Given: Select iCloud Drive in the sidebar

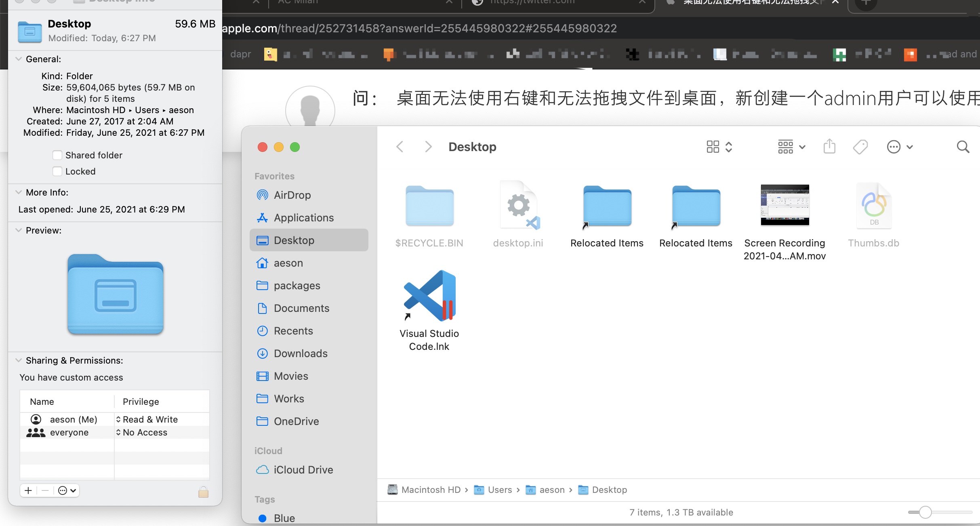Looking at the screenshot, I should pos(303,470).
